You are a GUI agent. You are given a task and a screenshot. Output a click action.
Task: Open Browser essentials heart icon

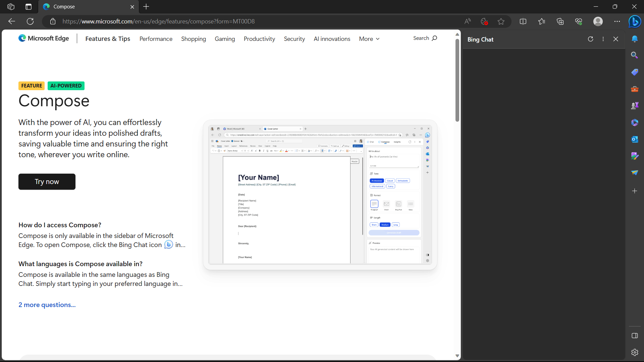579,21
